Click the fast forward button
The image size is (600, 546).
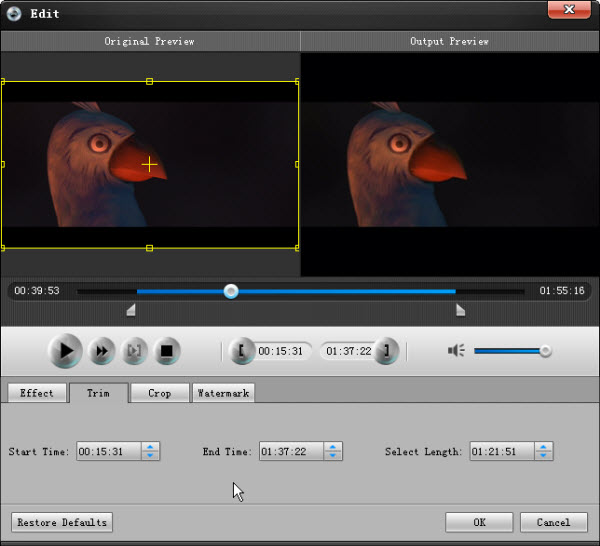pos(101,351)
